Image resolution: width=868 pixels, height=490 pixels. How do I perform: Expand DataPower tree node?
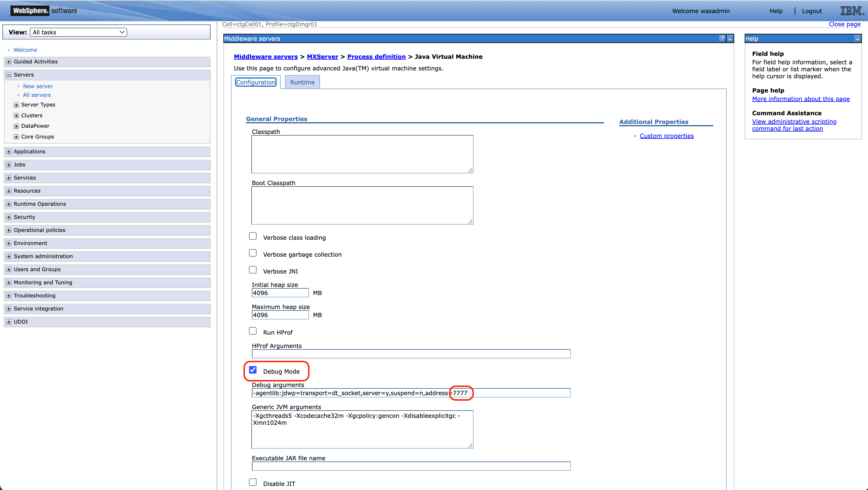16,126
